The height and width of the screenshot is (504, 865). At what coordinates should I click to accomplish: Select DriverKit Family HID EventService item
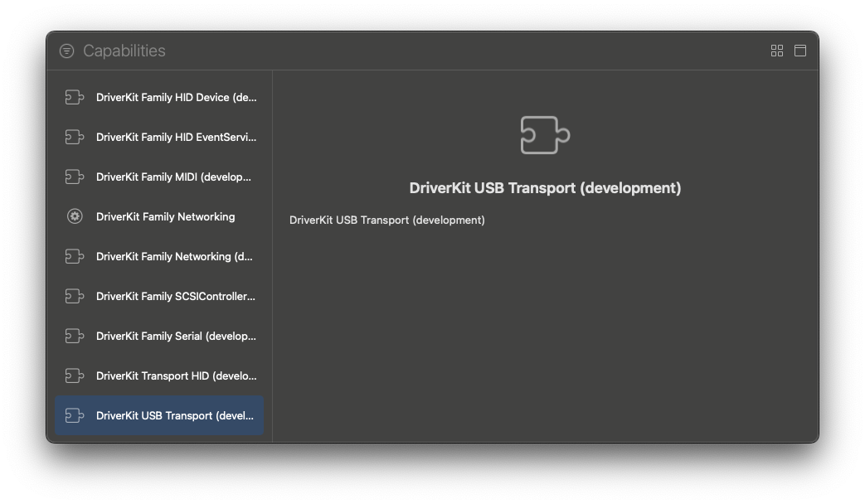coord(176,138)
